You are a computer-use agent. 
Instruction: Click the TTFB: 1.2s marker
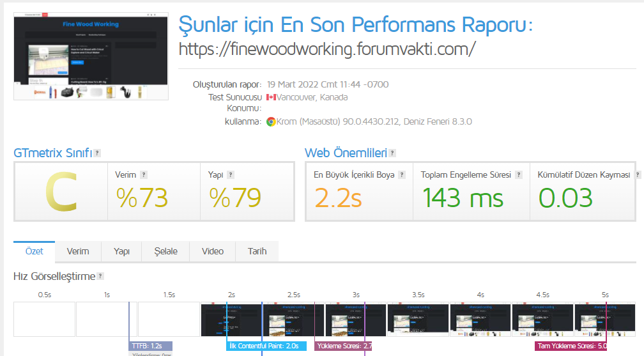coord(150,346)
